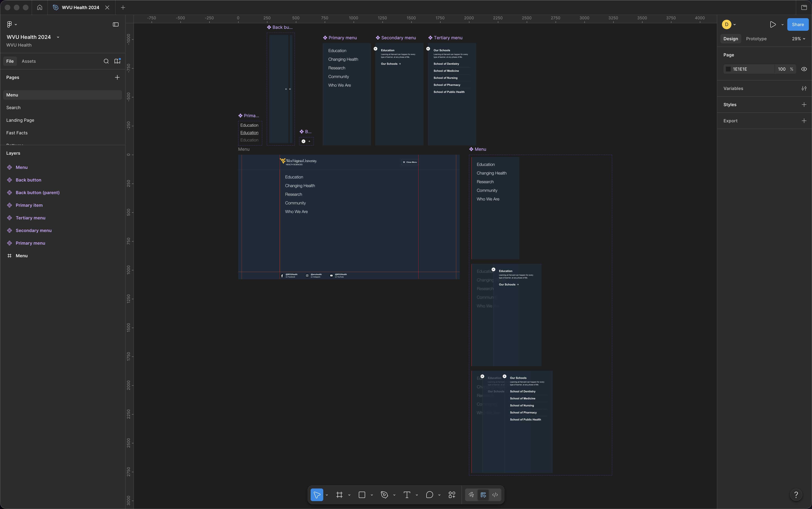The image size is (812, 509).
Task: Edit the background hex value 1E1E1E
Action: pyautogui.click(x=740, y=69)
